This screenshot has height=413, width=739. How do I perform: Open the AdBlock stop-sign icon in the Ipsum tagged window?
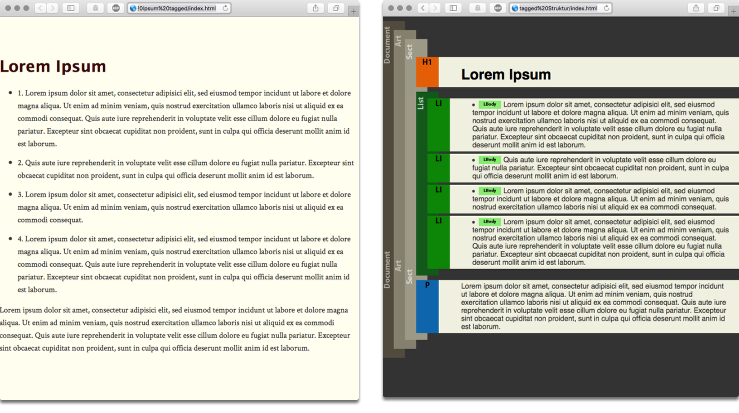click(x=115, y=8)
